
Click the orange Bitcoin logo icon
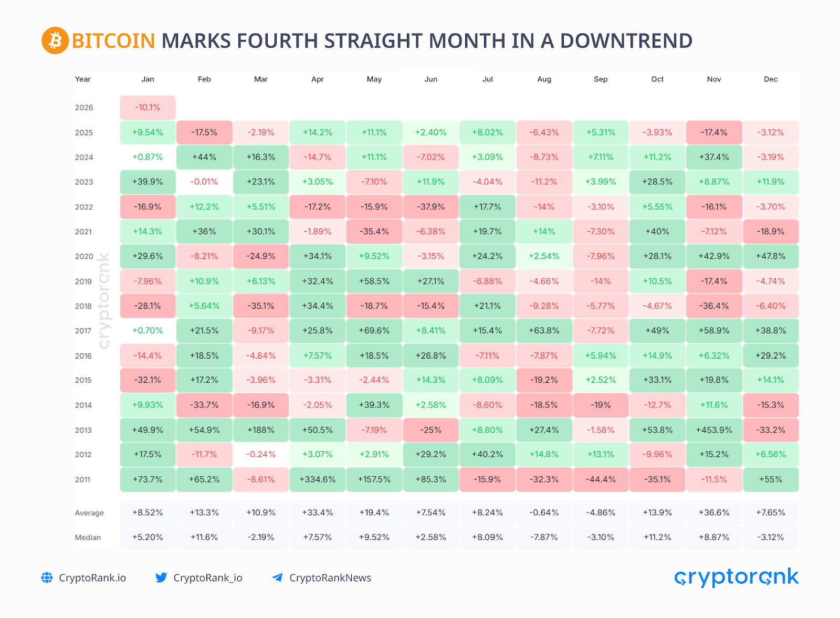[x=55, y=40]
